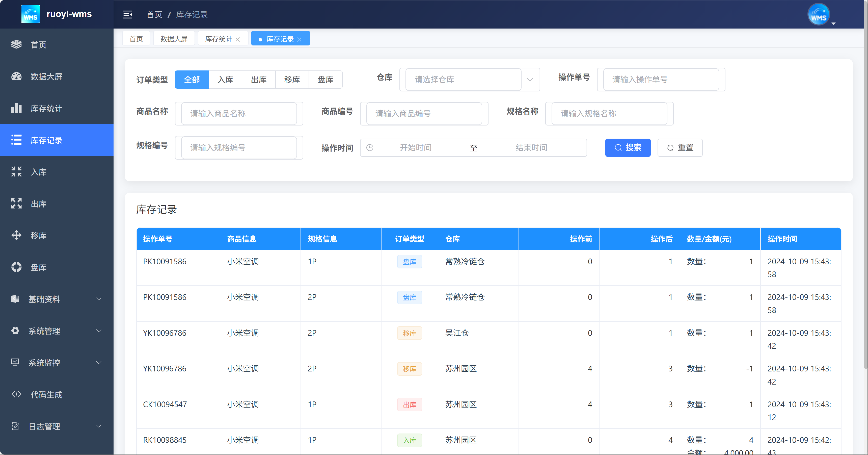This screenshot has height=455, width=868.
Task: Open the 数据大屏 dashboard icon in sidebar
Action: coord(16,76)
